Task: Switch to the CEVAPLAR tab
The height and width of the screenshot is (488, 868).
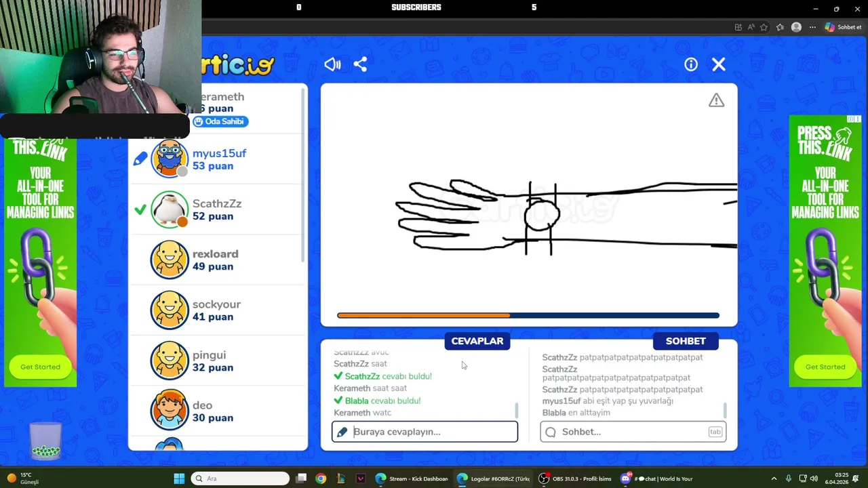Action: [x=477, y=341]
